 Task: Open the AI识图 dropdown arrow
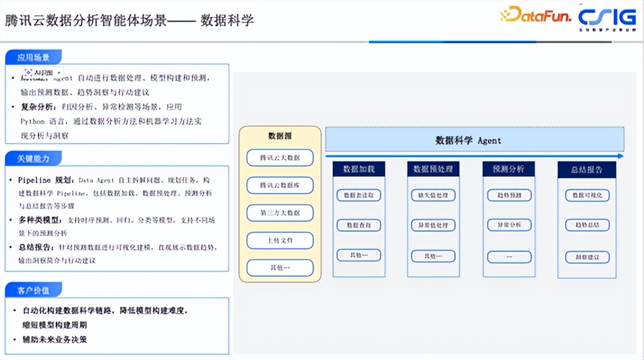coord(59,73)
